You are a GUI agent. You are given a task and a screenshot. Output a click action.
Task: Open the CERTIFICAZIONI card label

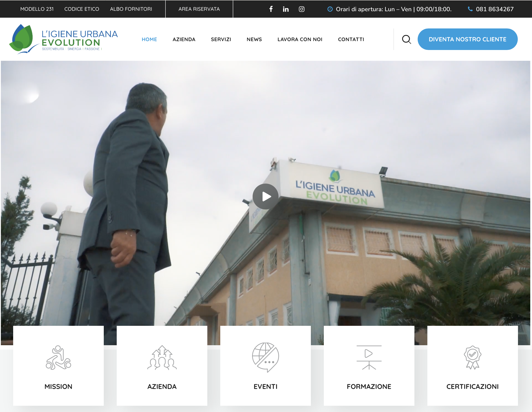pos(472,386)
